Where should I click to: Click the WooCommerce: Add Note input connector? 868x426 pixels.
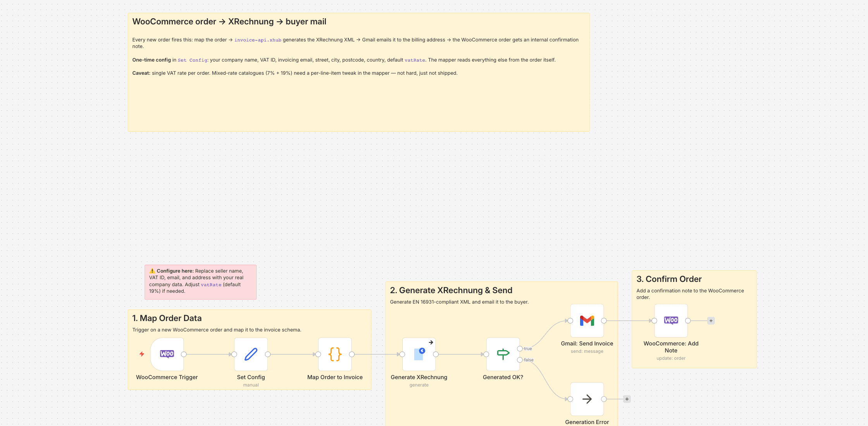pos(654,321)
